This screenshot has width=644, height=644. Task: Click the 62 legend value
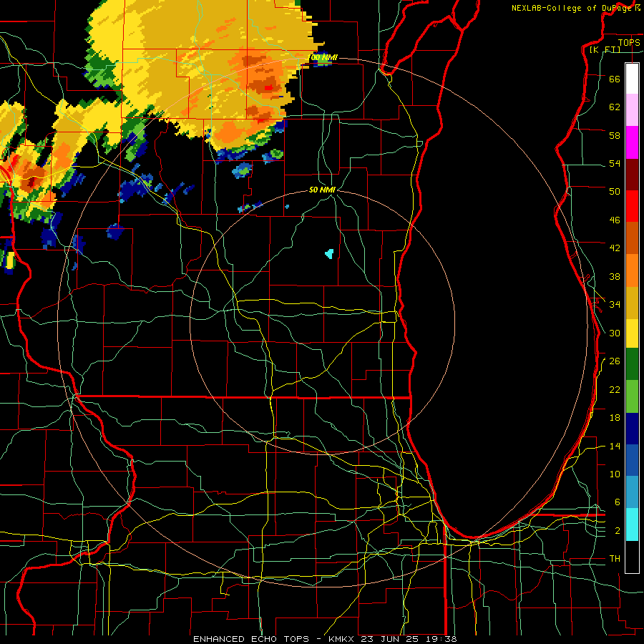pyautogui.click(x=615, y=107)
